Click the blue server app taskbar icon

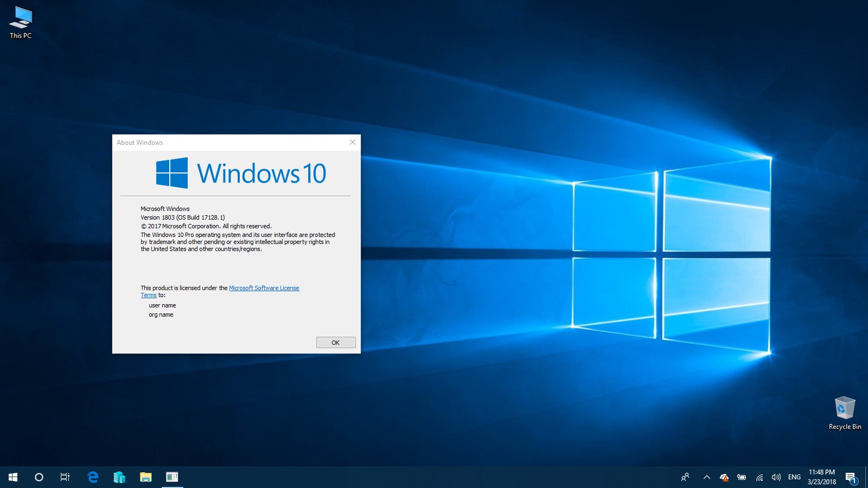point(119,477)
